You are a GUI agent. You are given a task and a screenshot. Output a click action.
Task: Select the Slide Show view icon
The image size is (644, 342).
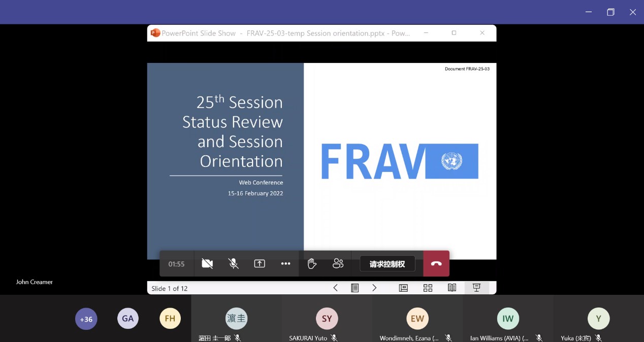click(x=476, y=288)
